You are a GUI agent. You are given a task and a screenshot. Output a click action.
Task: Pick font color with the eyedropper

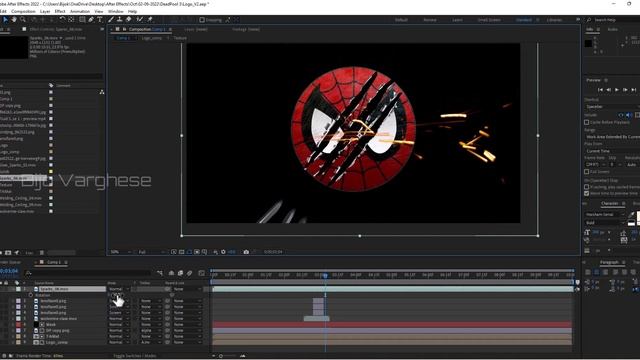pos(631,214)
